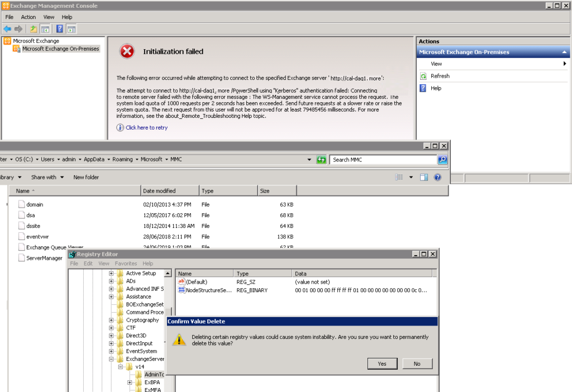Select Microsoft Exchange On-Premises tree node

coord(60,49)
